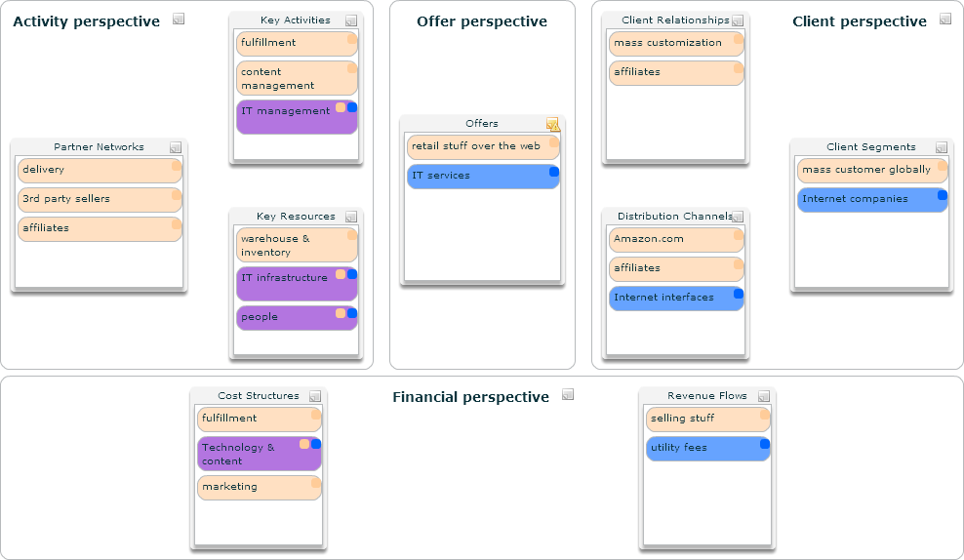The image size is (964, 560).
Task: Click the warning icon on Offers panel
Action: (553, 124)
